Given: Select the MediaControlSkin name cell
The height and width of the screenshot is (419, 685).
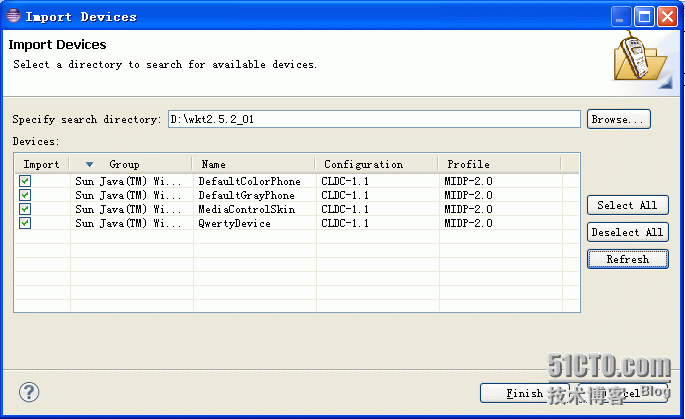Looking at the screenshot, I should click(x=246, y=209).
